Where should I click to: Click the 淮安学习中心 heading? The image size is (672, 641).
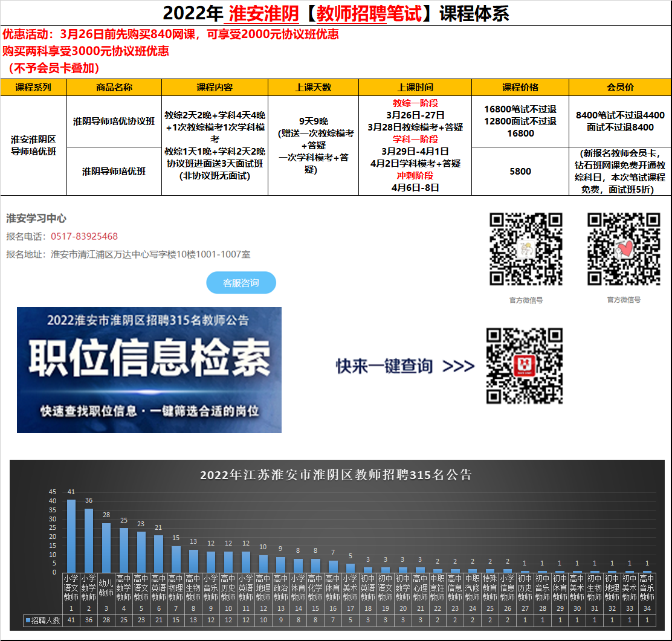pos(36,218)
